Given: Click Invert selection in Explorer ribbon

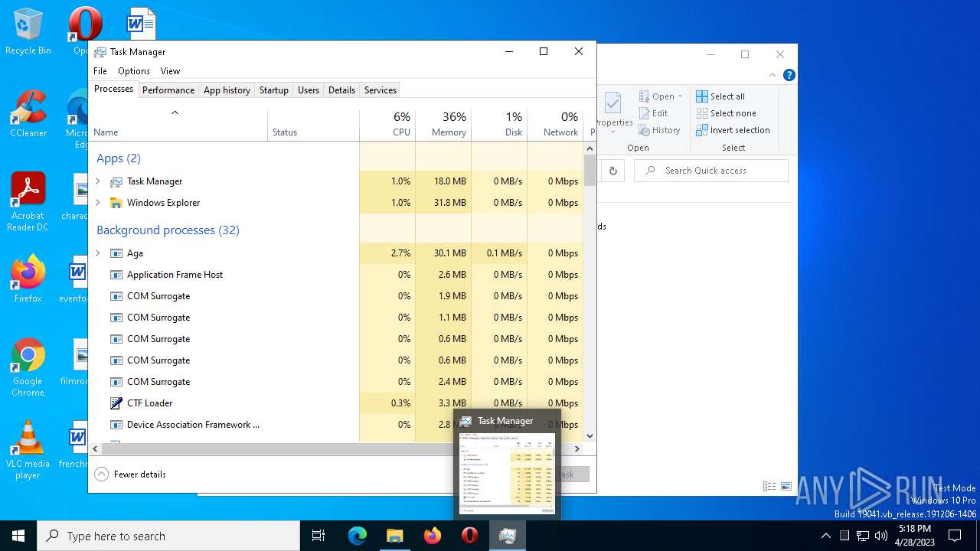Looking at the screenshot, I should [x=733, y=130].
